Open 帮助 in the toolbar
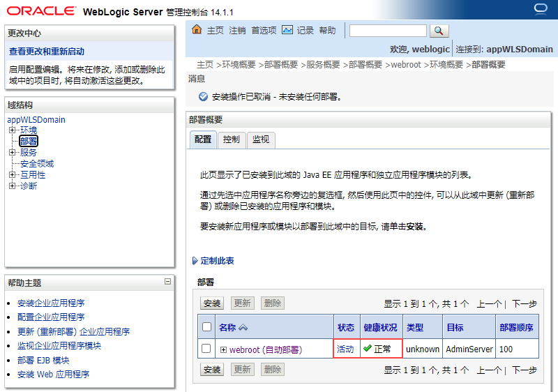 pyautogui.click(x=327, y=31)
